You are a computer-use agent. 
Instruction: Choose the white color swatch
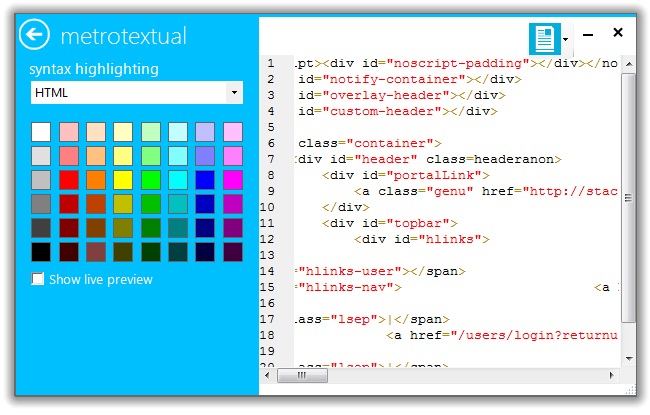[x=41, y=132]
